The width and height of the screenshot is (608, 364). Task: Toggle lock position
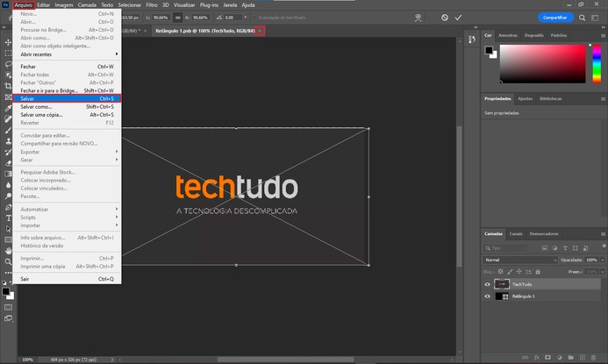pos(519,272)
